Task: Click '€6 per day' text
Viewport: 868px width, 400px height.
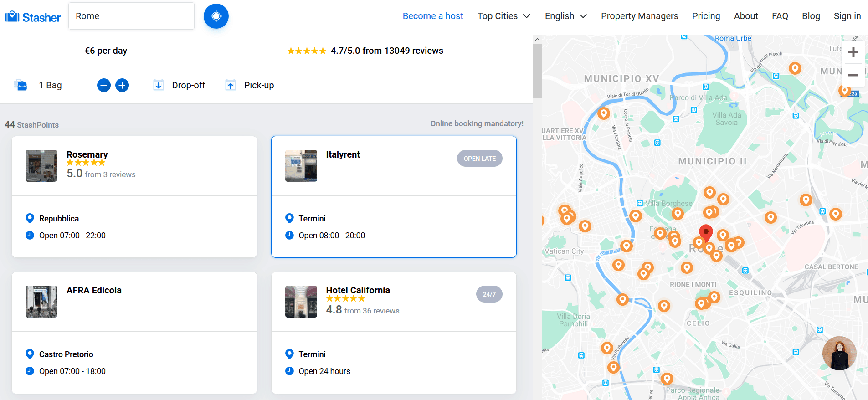Action: point(106,51)
